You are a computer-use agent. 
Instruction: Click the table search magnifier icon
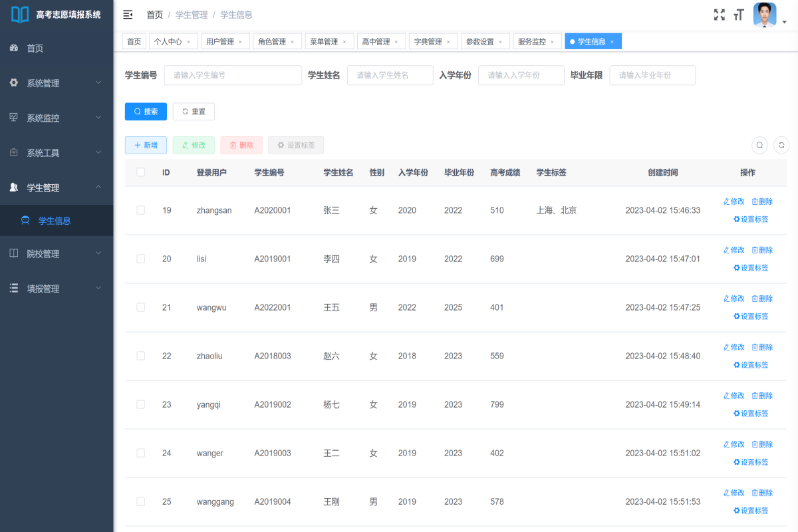pyautogui.click(x=759, y=144)
